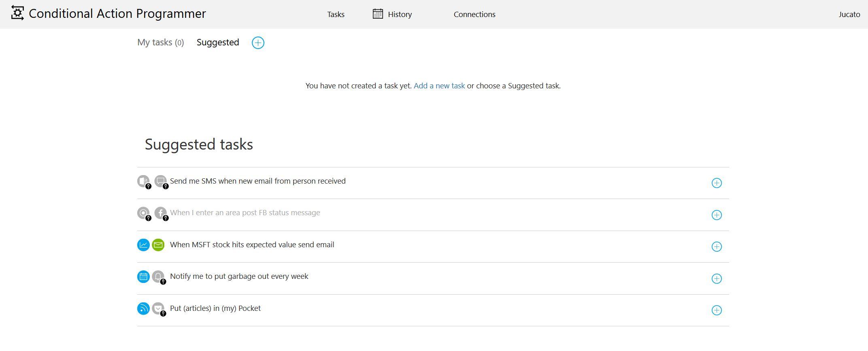Switch to the My tasks tab

[x=160, y=43]
